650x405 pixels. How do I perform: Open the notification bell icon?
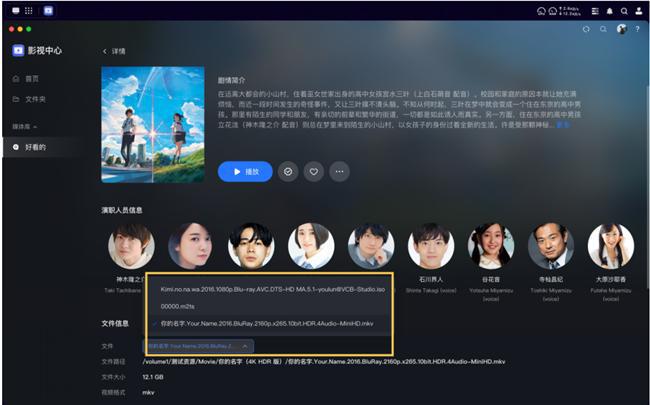point(609,11)
